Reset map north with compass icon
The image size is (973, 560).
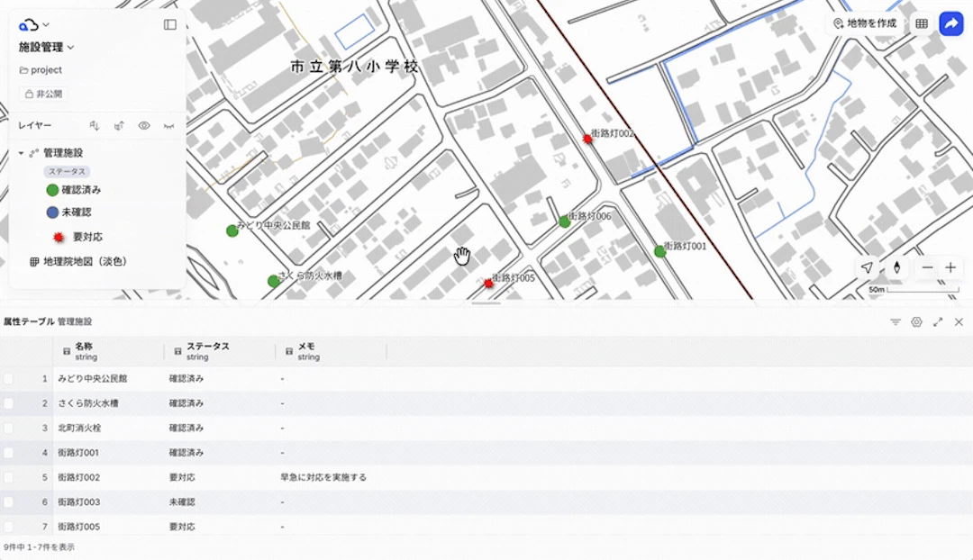coord(896,268)
